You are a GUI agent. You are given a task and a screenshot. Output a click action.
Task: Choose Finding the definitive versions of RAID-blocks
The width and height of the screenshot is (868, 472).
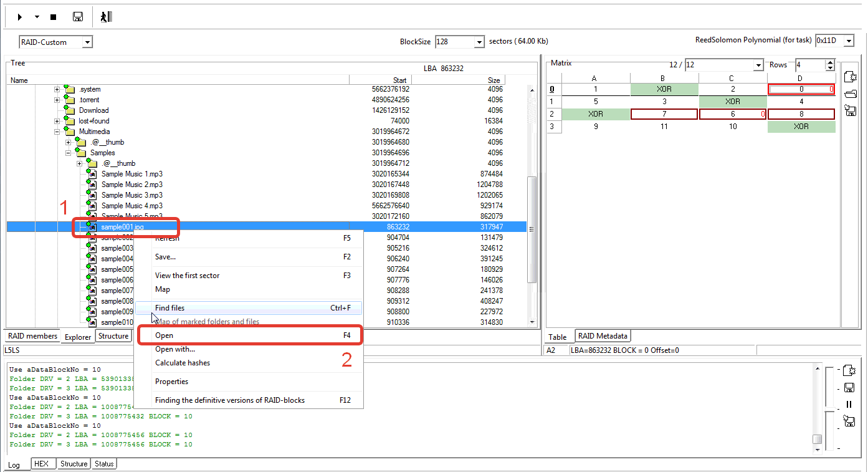click(249, 400)
